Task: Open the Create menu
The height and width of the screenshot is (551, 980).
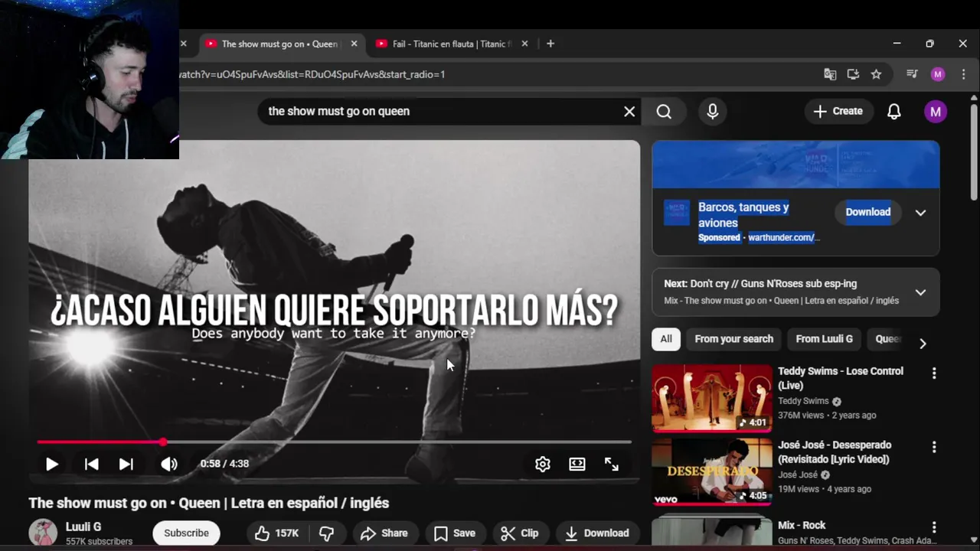Action: (x=838, y=112)
